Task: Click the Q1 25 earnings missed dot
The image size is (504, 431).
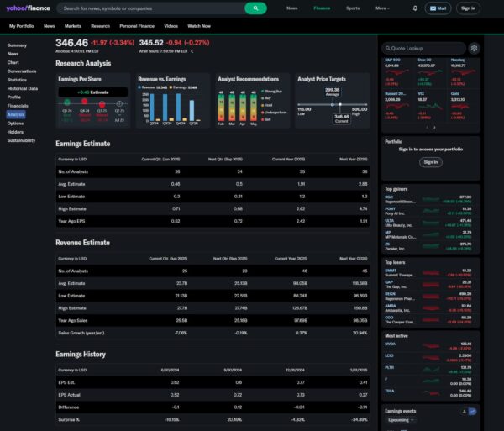Action: tap(102, 104)
